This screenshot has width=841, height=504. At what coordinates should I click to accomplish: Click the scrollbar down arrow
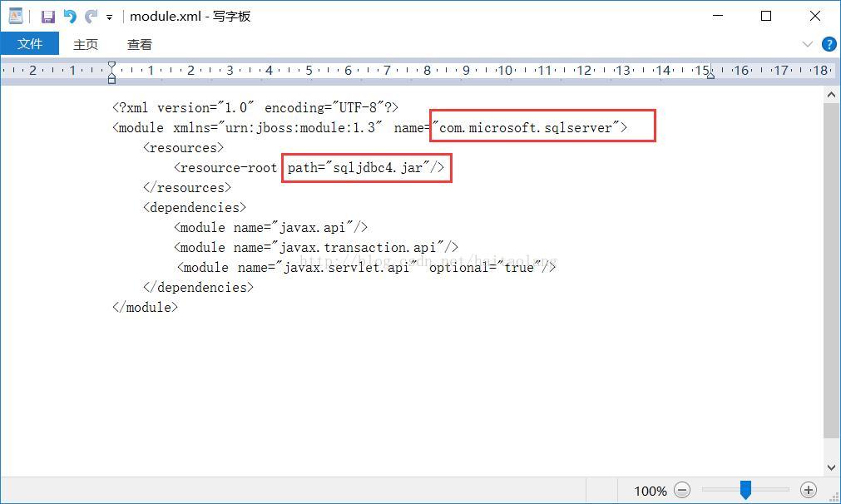[x=831, y=467]
